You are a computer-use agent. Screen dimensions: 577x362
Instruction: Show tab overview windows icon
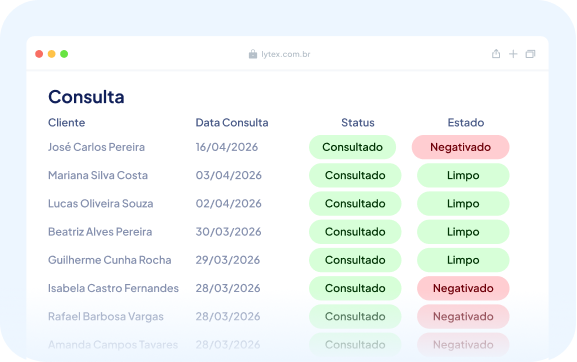click(x=530, y=54)
